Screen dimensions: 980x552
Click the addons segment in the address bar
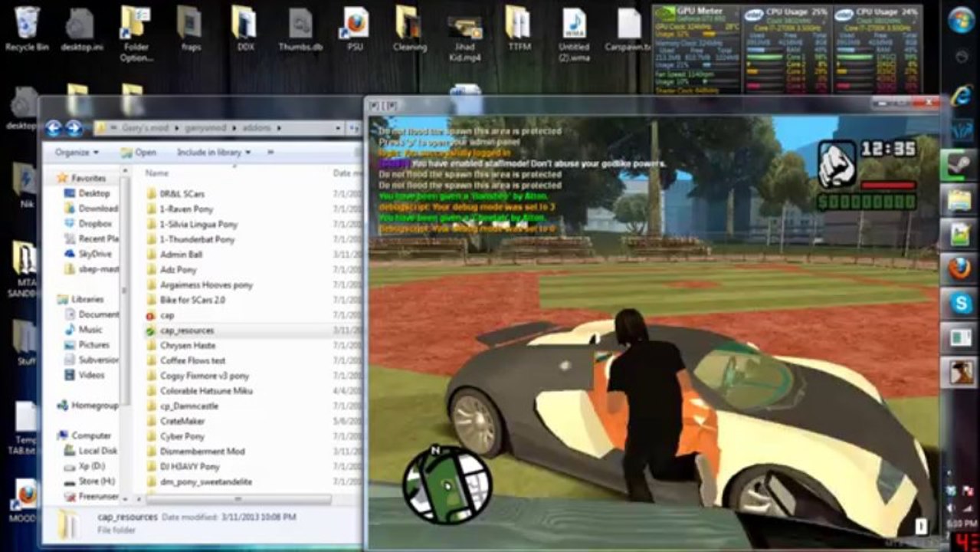pos(257,128)
